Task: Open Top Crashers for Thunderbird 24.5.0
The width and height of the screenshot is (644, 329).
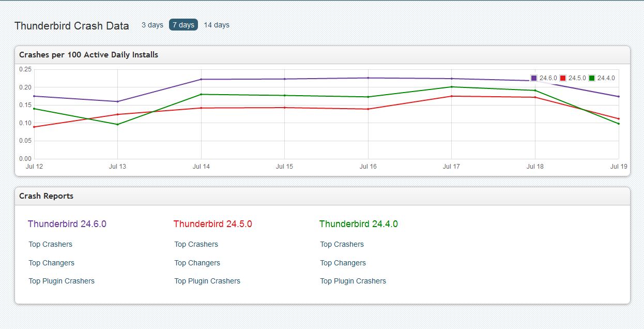Action: pos(196,244)
